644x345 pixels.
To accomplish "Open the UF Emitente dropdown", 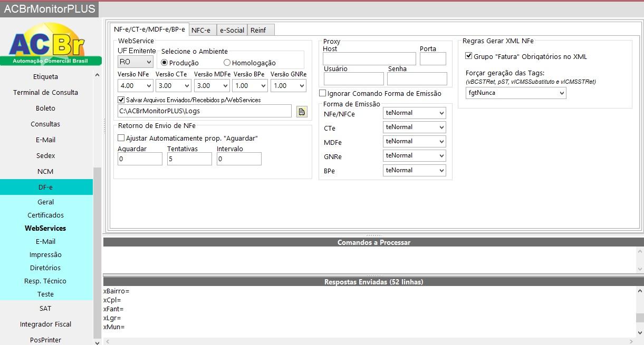I will pyautogui.click(x=136, y=62).
